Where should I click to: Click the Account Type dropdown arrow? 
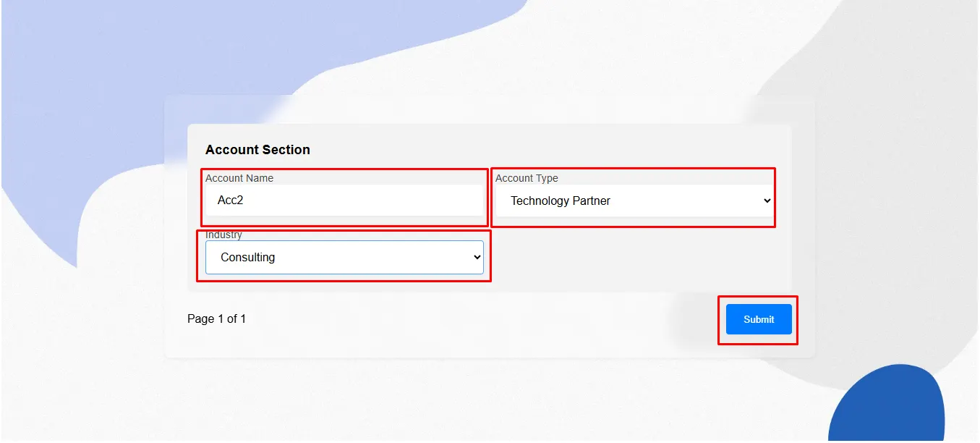[767, 201]
